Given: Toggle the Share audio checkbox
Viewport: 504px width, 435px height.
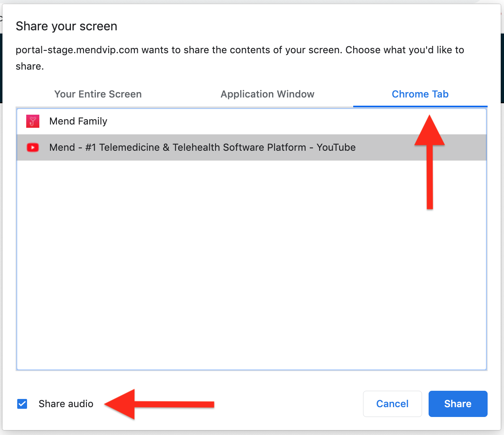Looking at the screenshot, I should pos(22,404).
